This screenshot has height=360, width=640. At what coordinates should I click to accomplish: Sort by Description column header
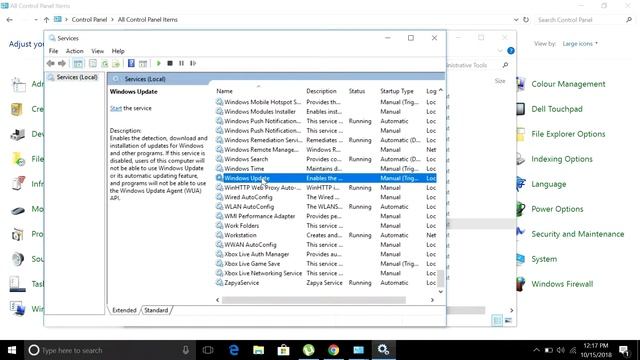coord(322,91)
